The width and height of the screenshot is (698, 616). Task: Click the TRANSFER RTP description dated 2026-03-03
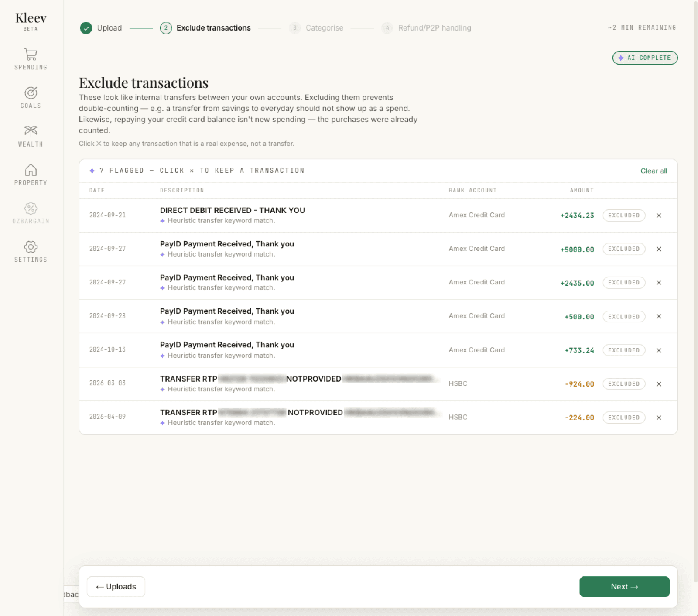(300, 379)
